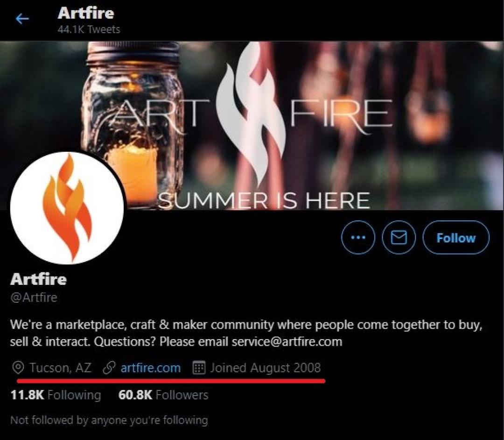Click the service@artfire.com email in bio
This screenshot has width=504, height=440.
[x=287, y=341]
